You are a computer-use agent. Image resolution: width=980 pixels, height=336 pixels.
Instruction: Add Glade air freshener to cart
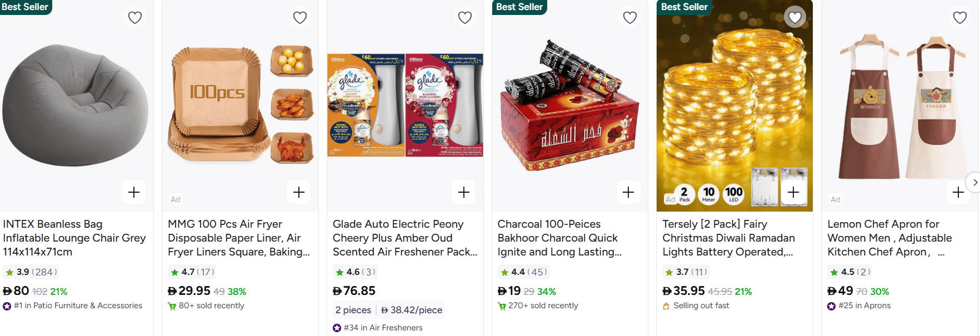(464, 192)
